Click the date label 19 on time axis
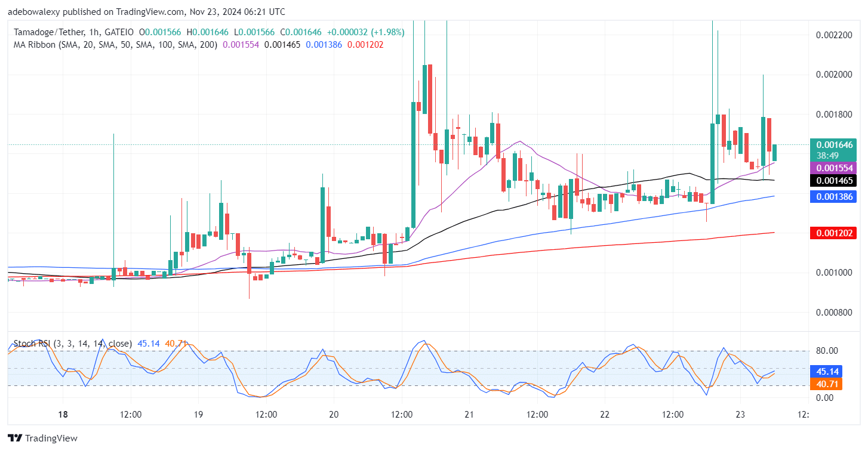Viewport: 868px width, 451px height. 198,415
